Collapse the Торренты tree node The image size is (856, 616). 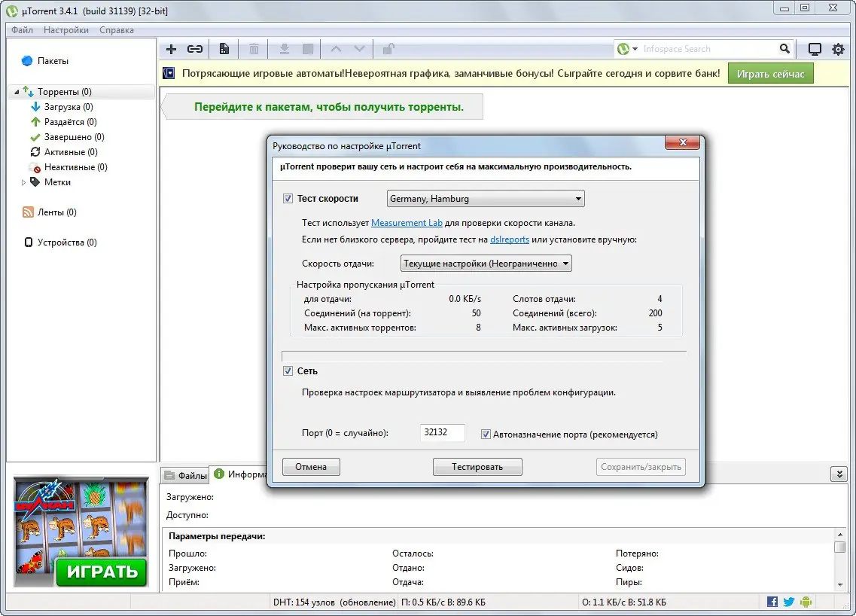click(x=17, y=92)
